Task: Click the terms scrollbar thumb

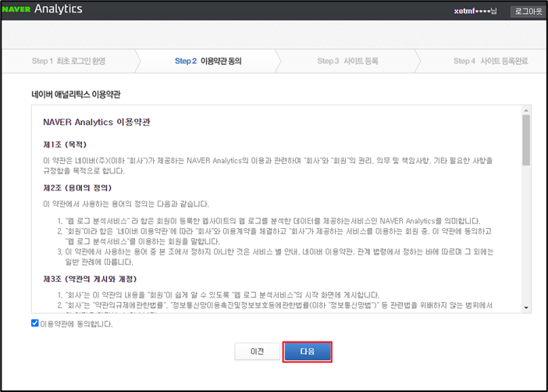Action: pyautogui.click(x=526, y=141)
